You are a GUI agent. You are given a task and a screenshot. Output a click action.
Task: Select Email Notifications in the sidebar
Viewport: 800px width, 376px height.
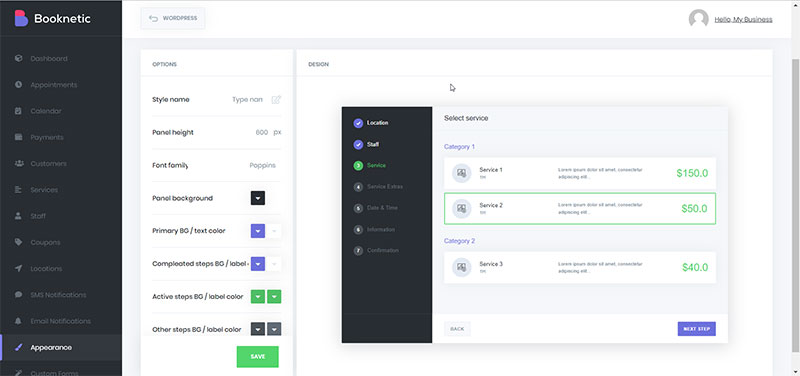[x=61, y=321]
